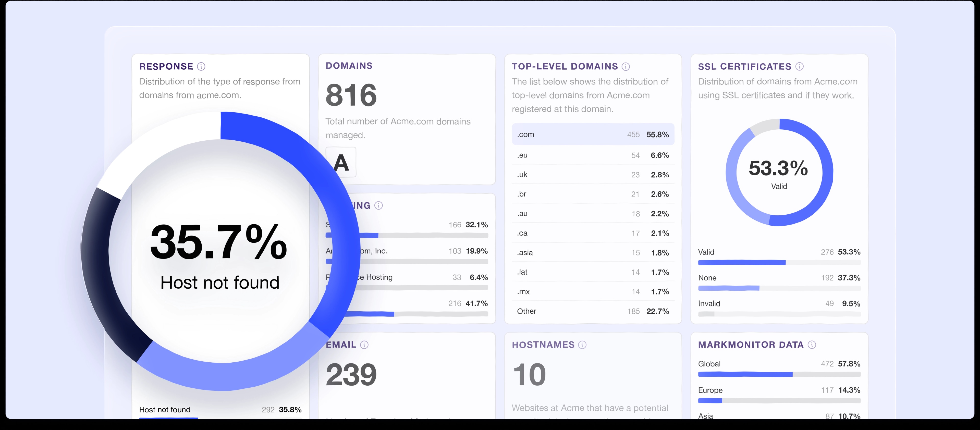Click the 19.9% hosting progress bar
980x430 pixels.
[407, 262]
